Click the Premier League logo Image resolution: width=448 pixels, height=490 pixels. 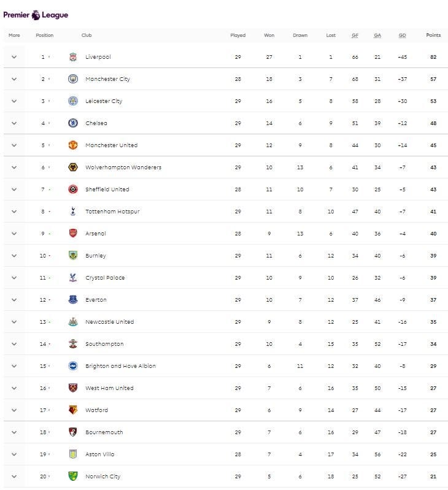tap(36, 15)
